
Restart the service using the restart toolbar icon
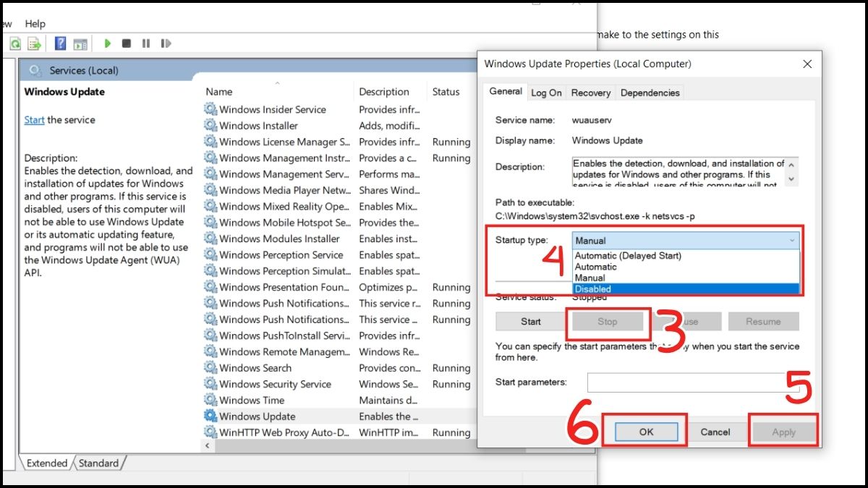(x=165, y=43)
